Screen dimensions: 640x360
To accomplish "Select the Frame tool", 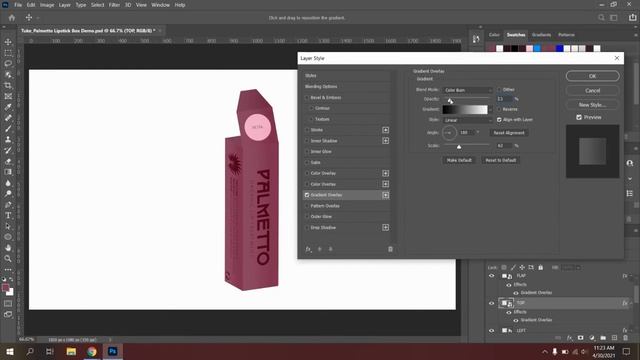I will (x=8, y=96).
